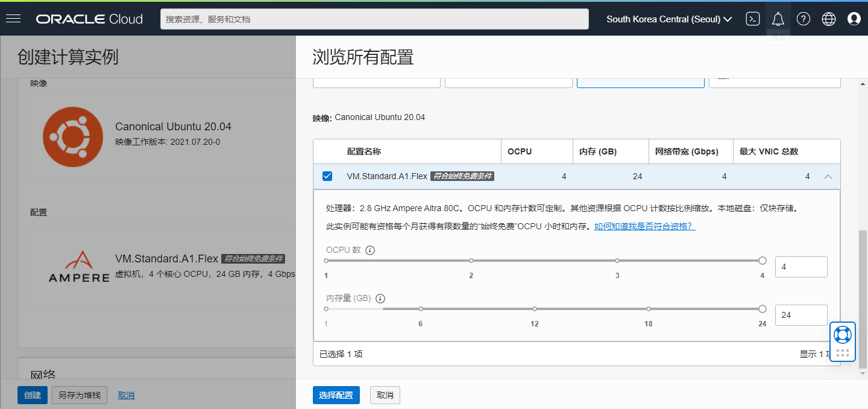Click the memory slider handle at 24
This screenshot has width=868, height=409.
coord(763,309)
